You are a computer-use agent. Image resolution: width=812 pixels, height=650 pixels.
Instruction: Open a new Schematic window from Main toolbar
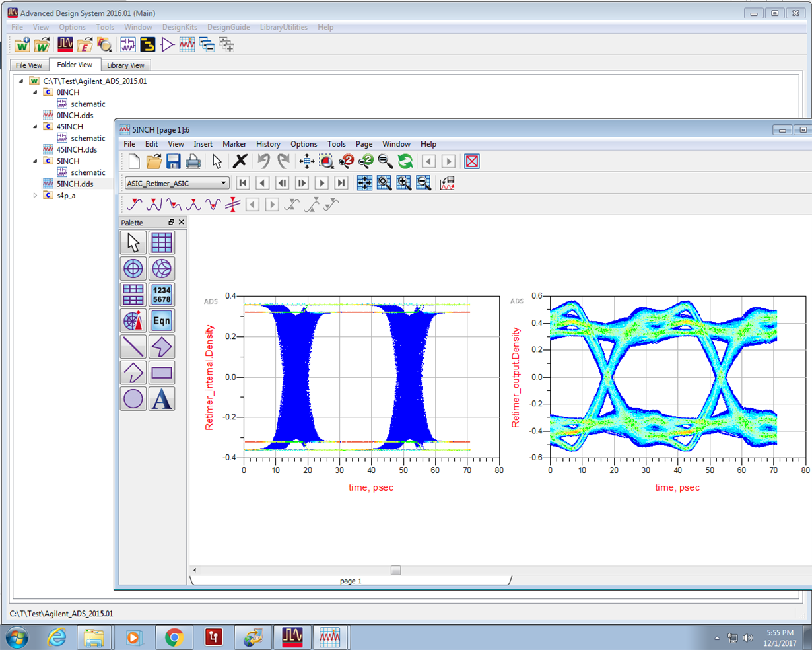click(128, 45)
